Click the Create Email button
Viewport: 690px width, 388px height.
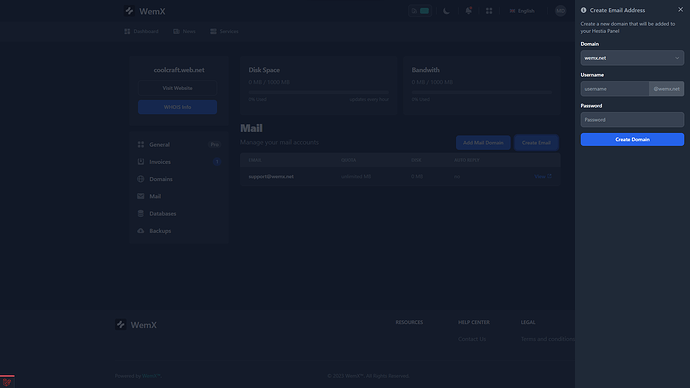click(536, 143)
